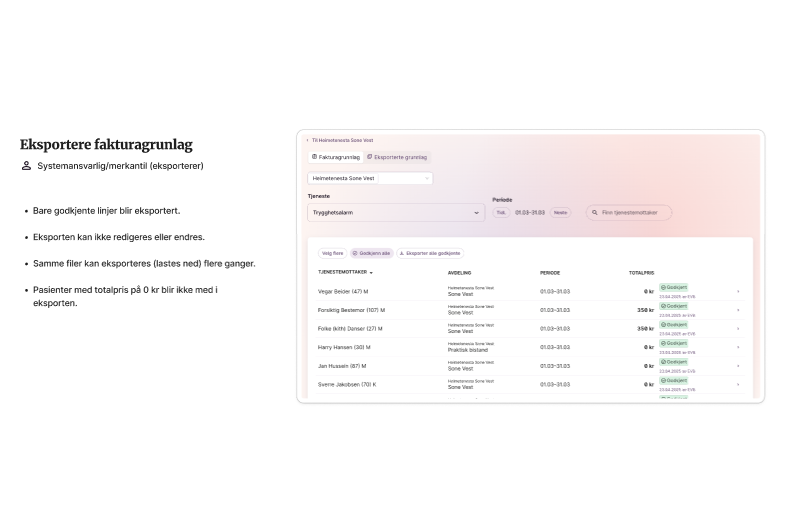Click the PERIODE column header in the table
The width and height of the screenshot is (810, 529).
point(550,273)
